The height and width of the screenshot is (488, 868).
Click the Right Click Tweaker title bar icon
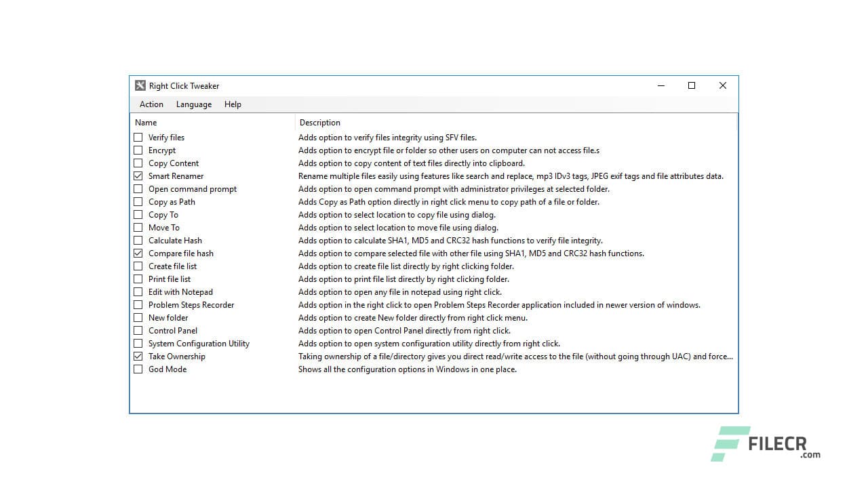(x=140, y=85)
